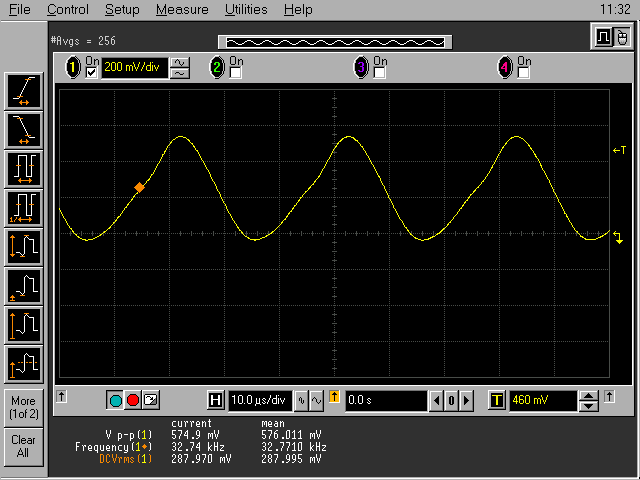Screen dimensions: 640x480
Task: Click the 11:32 clock display
Action: point(615,9)
